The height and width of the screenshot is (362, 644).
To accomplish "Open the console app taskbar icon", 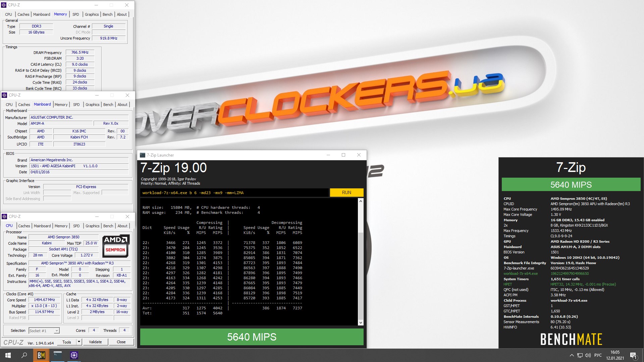I will click(x=58, y=355).
